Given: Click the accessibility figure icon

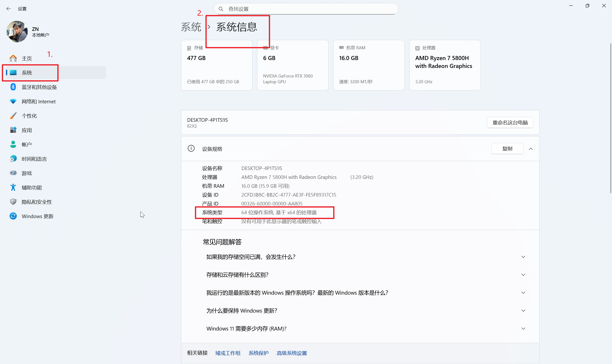Looking at the screenshot, I should click(13, 188).
